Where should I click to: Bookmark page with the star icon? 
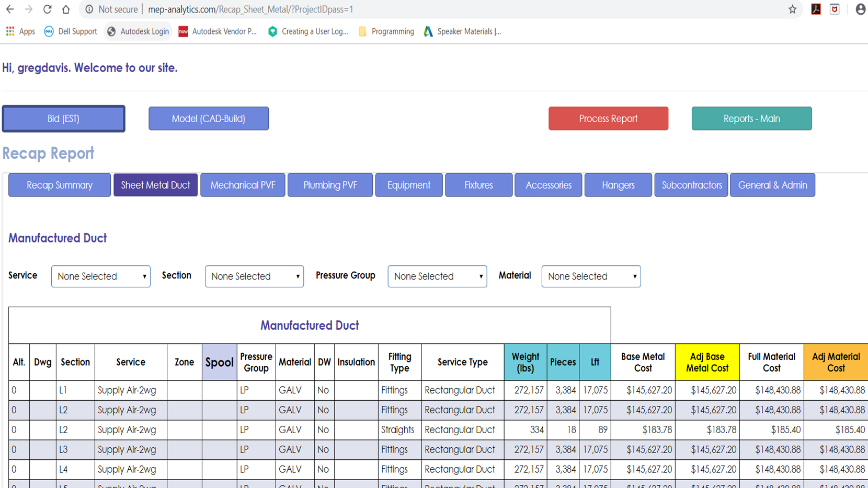[793, 9]
